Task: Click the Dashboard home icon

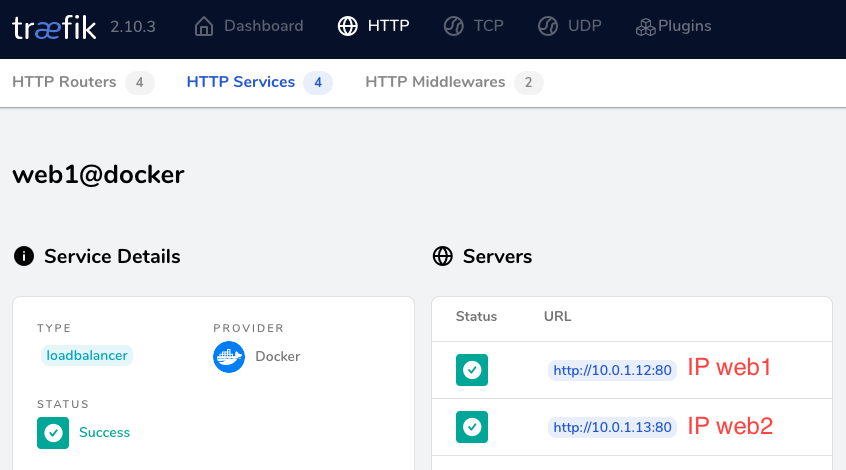Action: point(204,26)
